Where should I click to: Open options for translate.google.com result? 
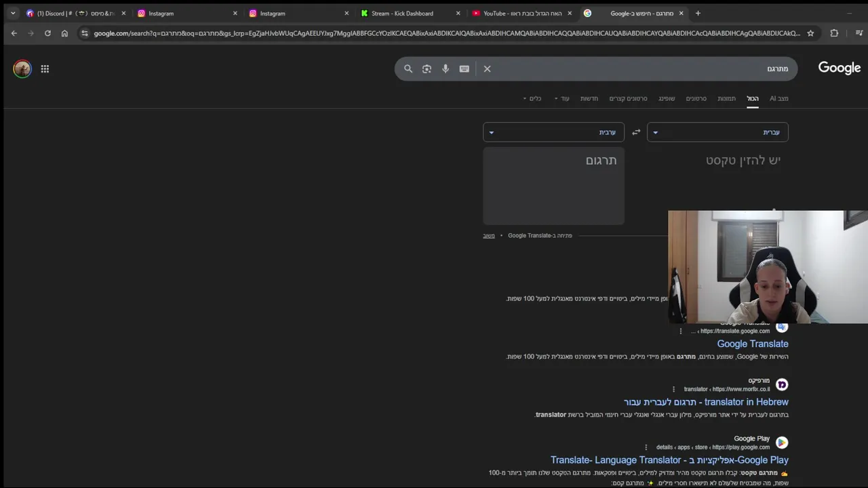coord(681,331)
